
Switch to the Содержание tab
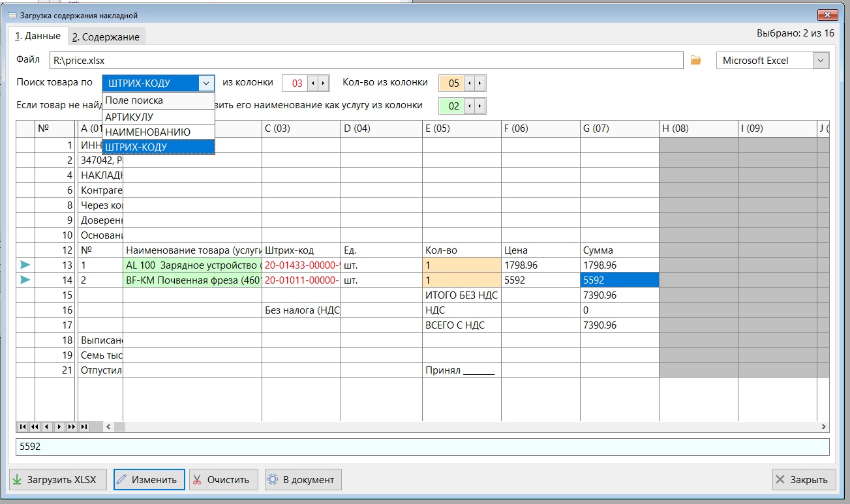tap(106, 37)
